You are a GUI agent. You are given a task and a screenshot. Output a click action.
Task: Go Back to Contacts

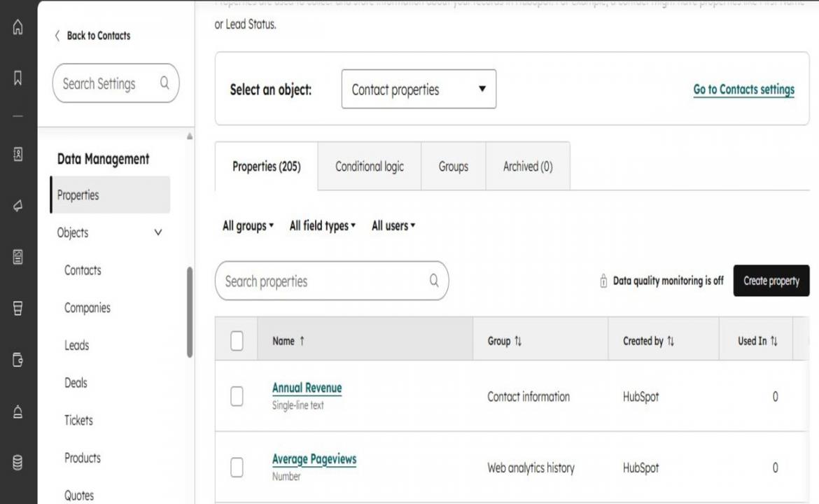point(99,36)
